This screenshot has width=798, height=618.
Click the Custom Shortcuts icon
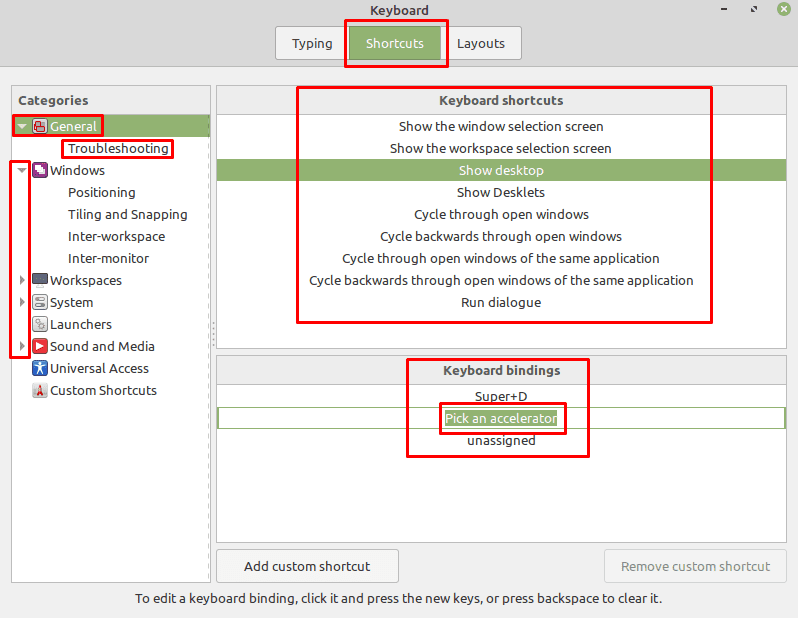point(40,390)
